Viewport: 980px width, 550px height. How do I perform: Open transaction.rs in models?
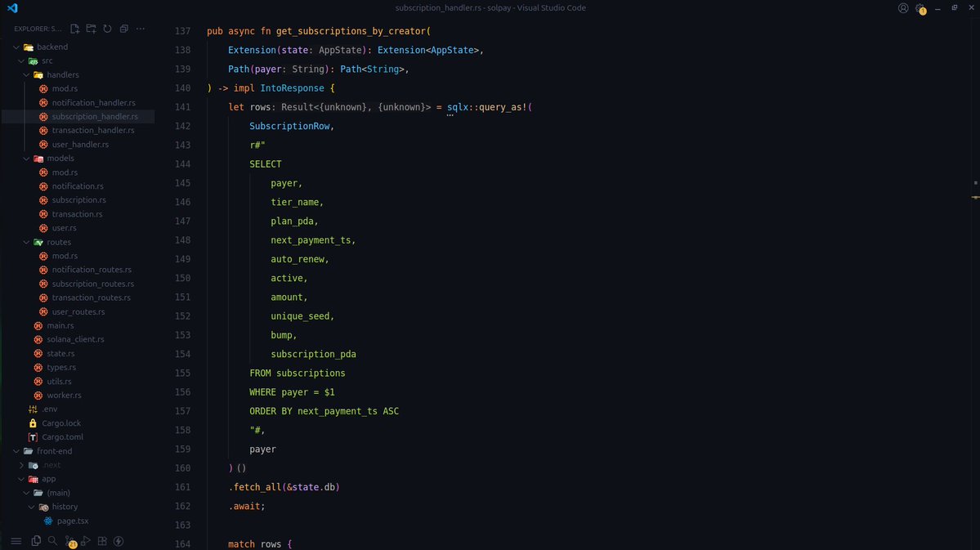coord(77,214)
